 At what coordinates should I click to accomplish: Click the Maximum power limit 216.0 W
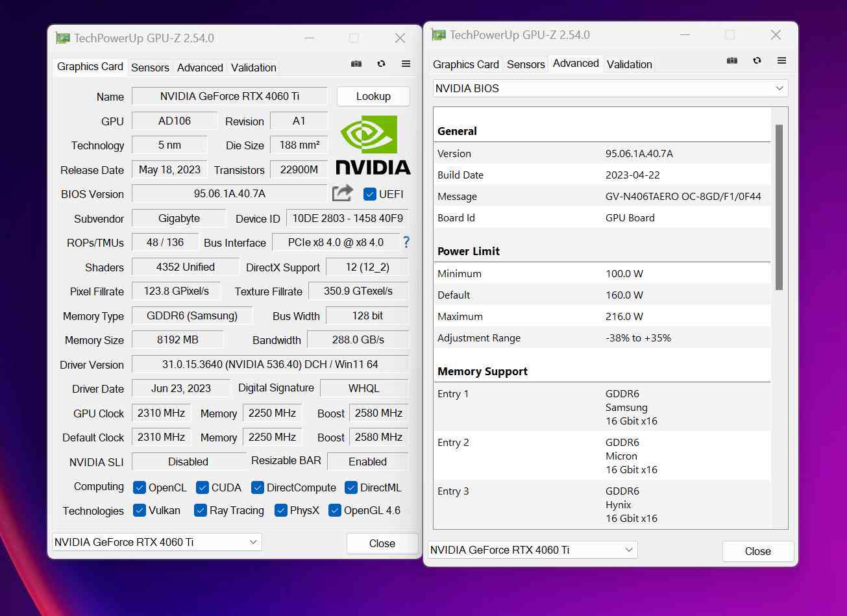pos(624,317)
